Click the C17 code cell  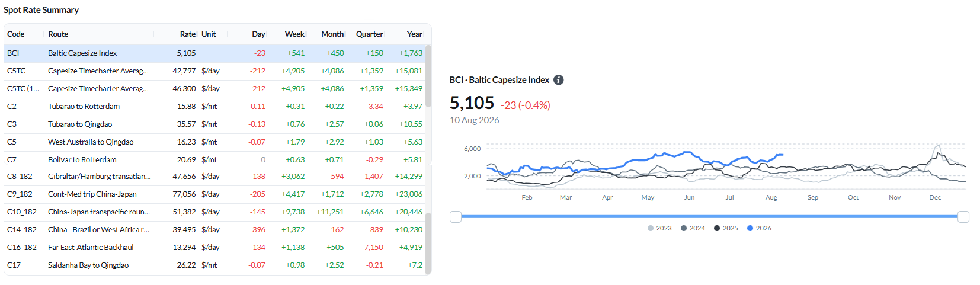point(14,265)
